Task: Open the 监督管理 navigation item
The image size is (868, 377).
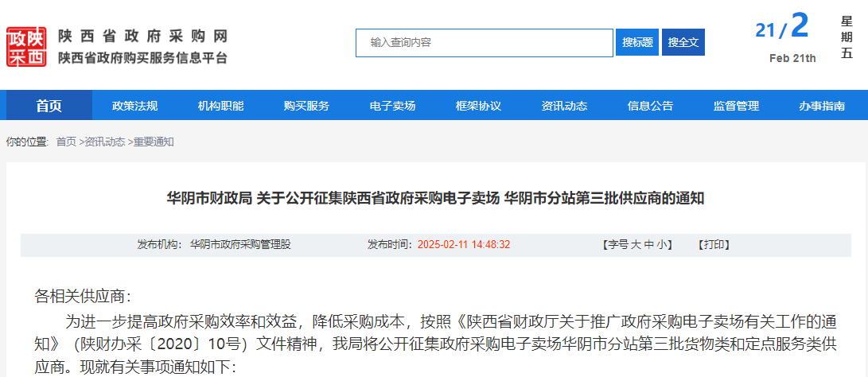Action: click(736, 106)
